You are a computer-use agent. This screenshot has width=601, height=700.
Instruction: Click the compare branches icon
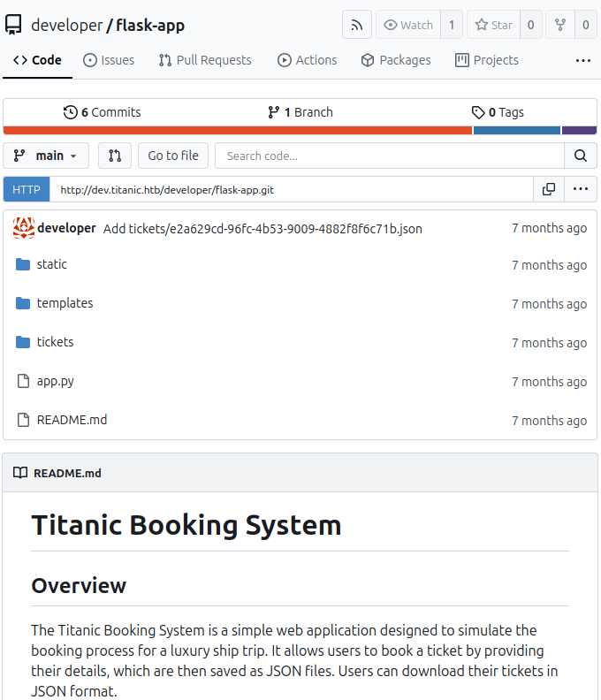115,156
